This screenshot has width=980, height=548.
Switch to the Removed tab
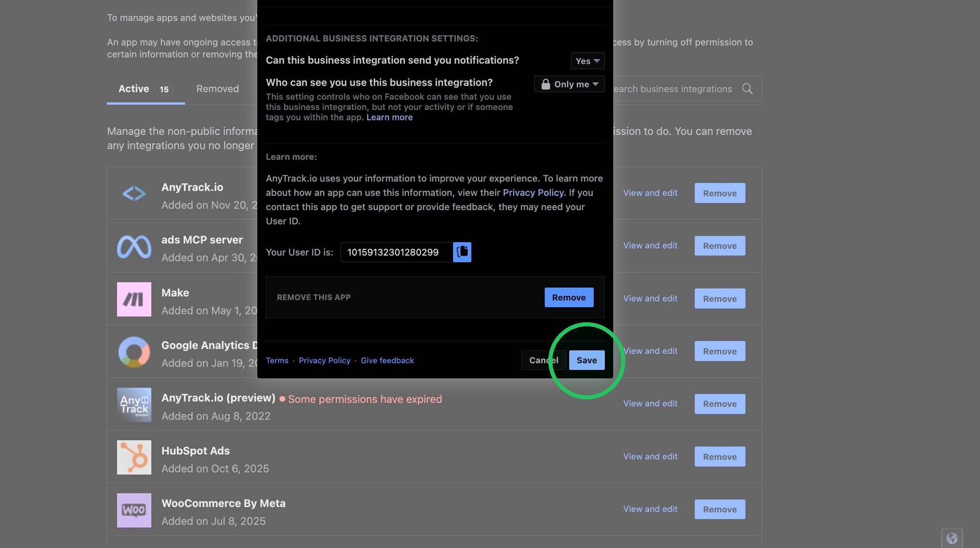point(218,89)
